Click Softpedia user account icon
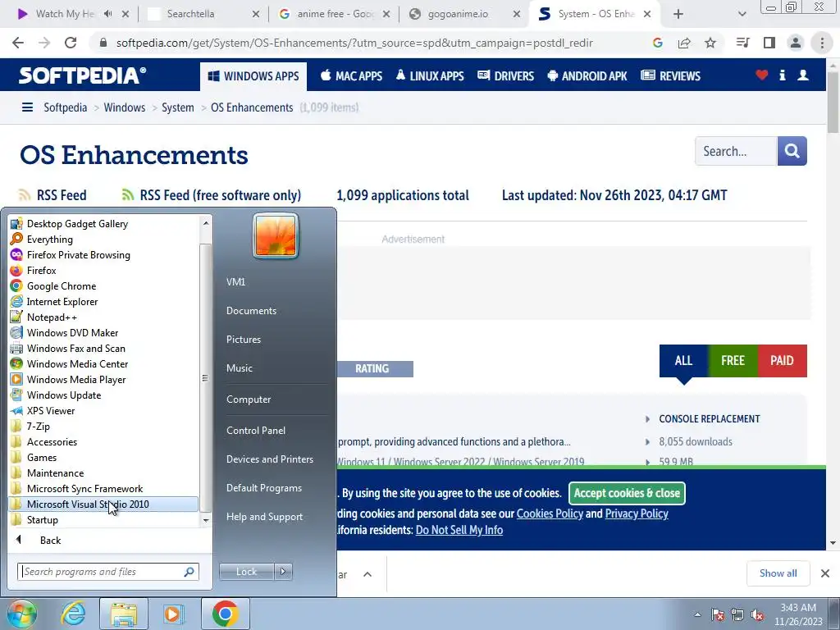840x630 pixels. (803, 75)
